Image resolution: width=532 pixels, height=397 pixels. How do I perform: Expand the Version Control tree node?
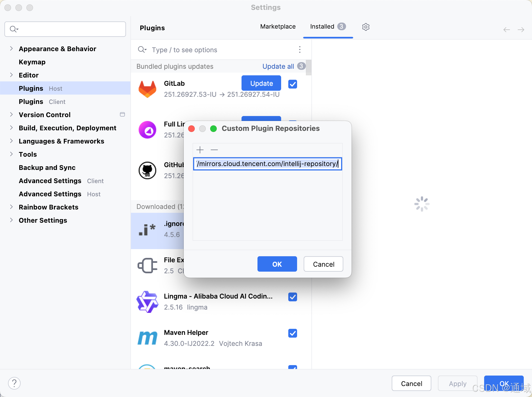pyautogui.click(x=11, y=115)
